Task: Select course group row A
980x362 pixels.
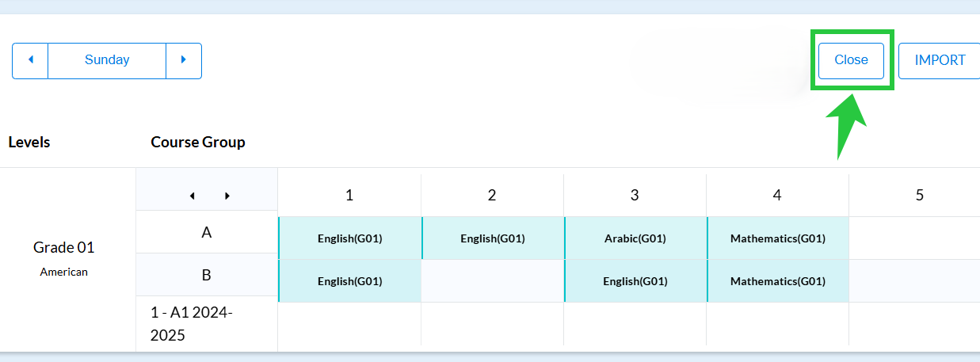Action: tap(207, 232)
